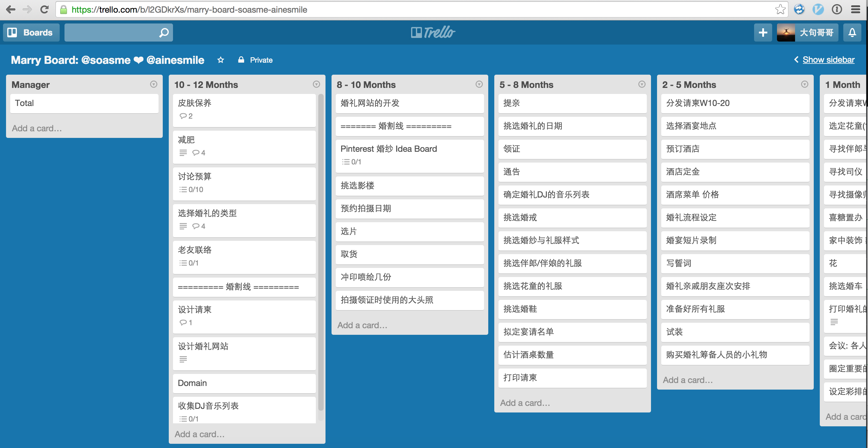Open the 酒店定金 card

pyautogui.click(x=735, y=172)
